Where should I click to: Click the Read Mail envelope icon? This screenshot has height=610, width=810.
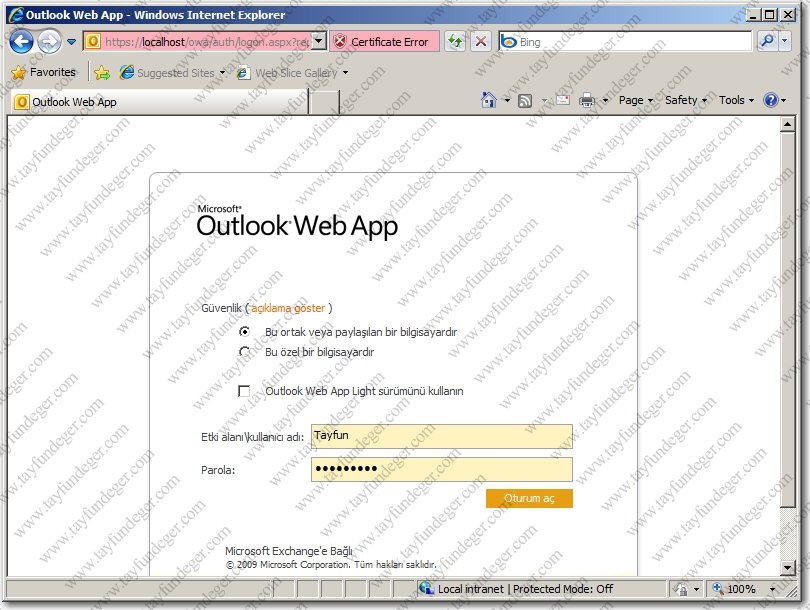point(563,100)
